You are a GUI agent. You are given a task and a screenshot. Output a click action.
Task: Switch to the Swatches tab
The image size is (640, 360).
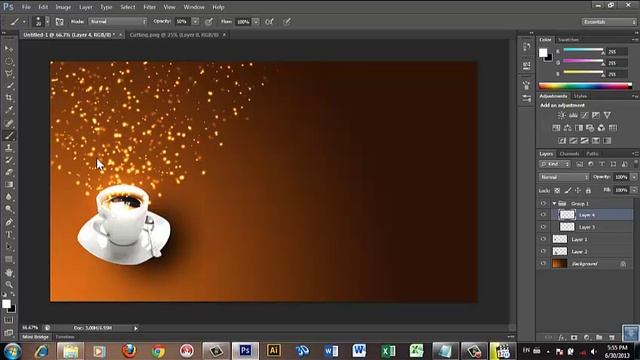click(568, 40)
